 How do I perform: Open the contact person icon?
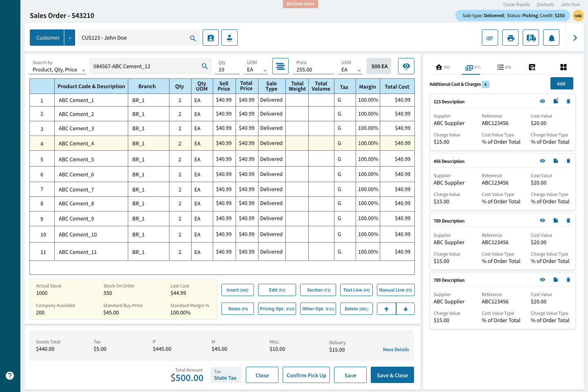click(229, 37)
